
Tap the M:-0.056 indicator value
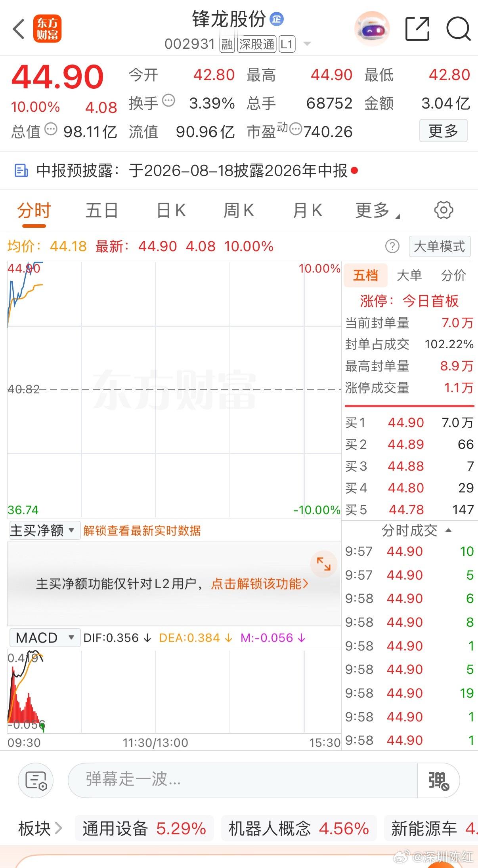click(273, 638)
